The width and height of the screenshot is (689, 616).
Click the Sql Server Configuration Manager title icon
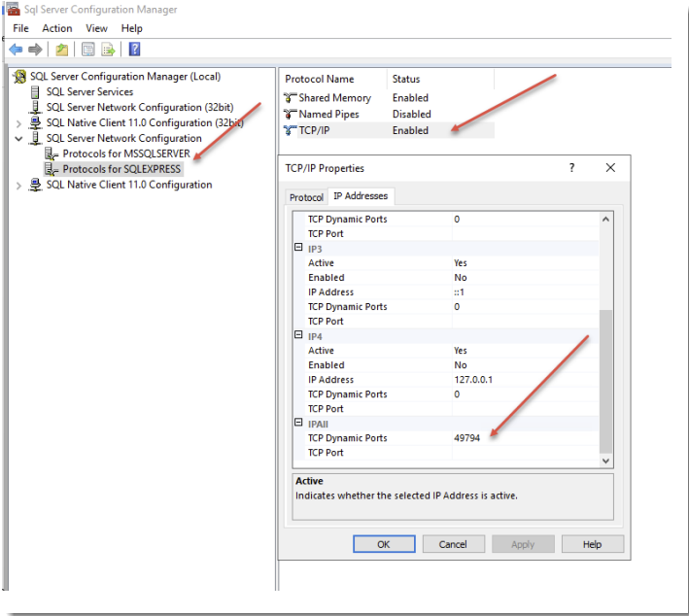point(14,9)
